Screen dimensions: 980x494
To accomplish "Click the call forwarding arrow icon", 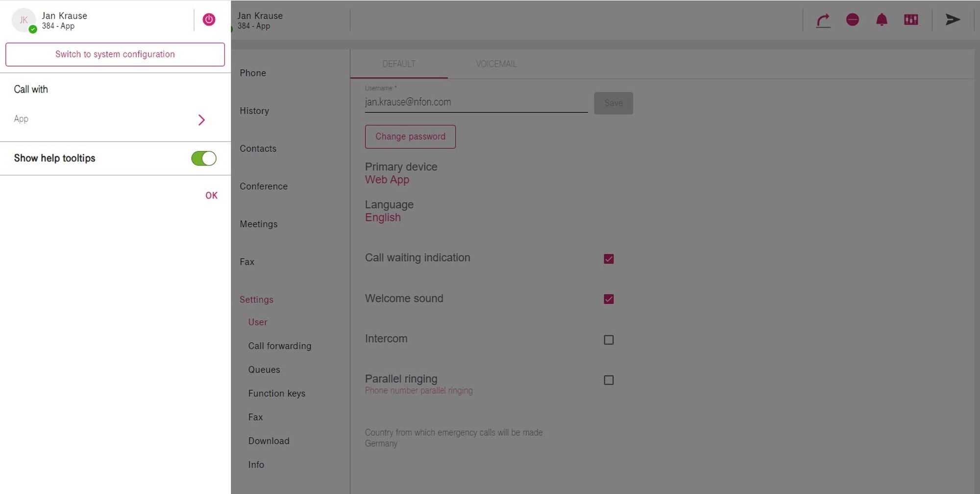I will coord(823,20).
